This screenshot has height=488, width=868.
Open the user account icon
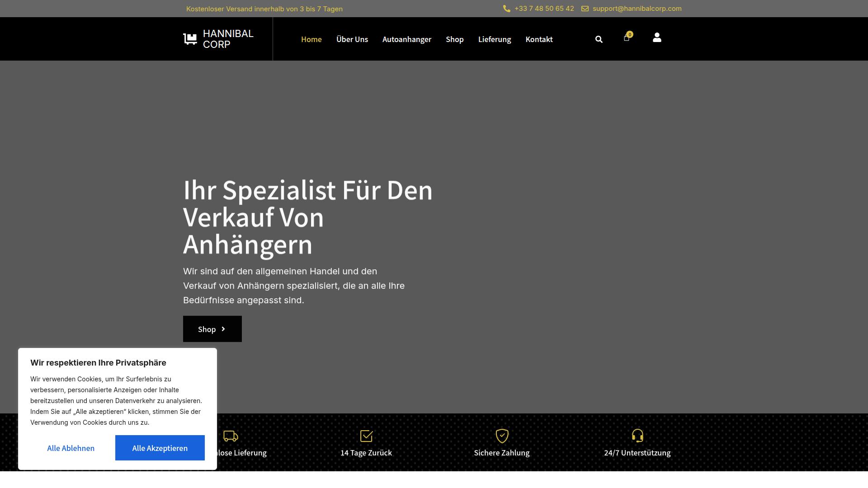tap(657, 38)
